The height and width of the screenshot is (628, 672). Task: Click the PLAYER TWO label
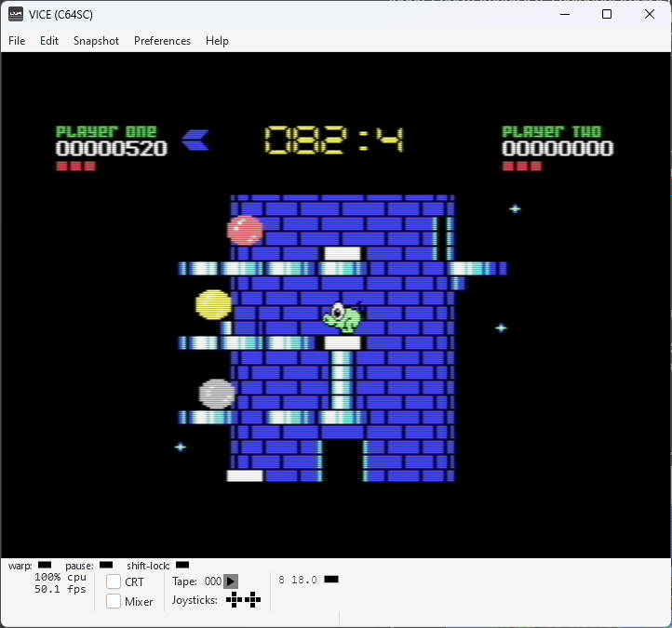click(552, 131)
